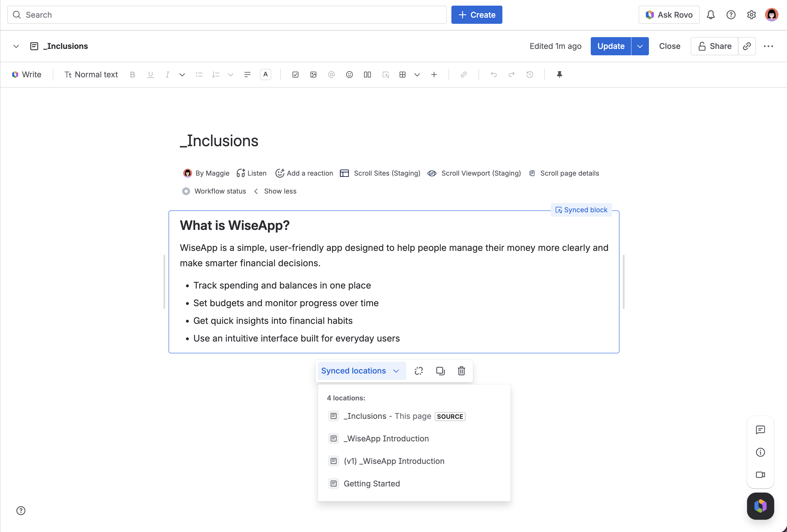This screenshot has width=787, height=532.
Task: Open Scroll Sites (Staging)
Action: coord(380,173)
